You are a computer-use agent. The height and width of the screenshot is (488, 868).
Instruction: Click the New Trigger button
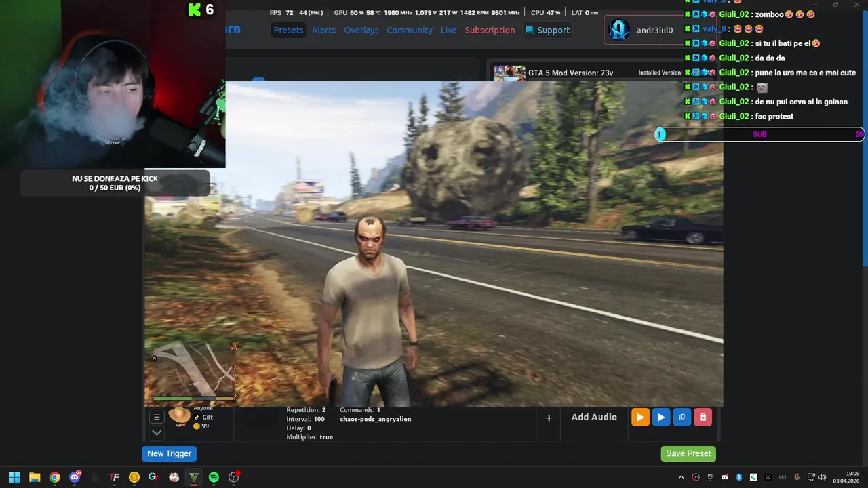click(169, 453)
